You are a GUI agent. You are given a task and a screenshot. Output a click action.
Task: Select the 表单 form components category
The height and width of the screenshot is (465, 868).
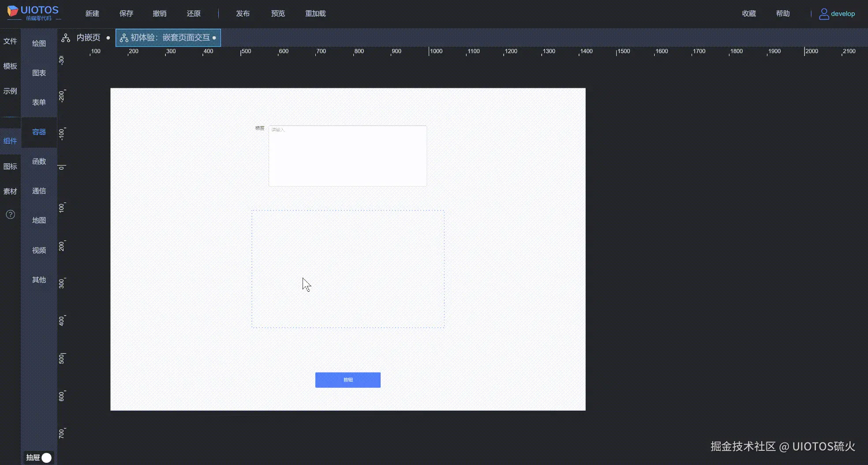pyautogui.click(x=38, y=102)
